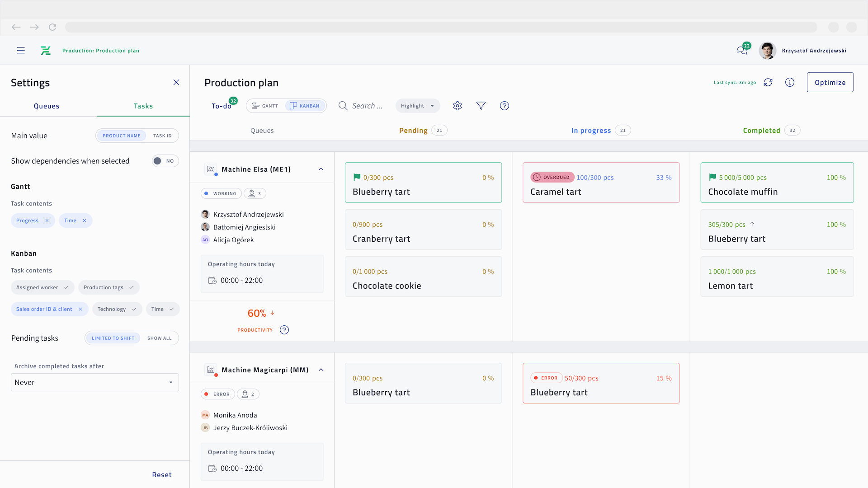Viewport: 868px width, 488px height.
Task: Collapse the Machine Elsa (ME1) queue
Action: [321, 169]
